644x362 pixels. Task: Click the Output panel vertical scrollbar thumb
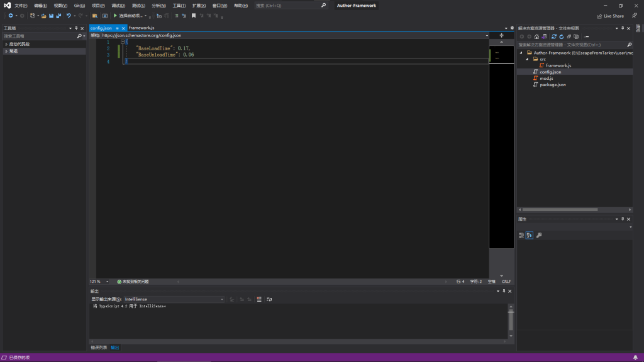tap(511, 319)
